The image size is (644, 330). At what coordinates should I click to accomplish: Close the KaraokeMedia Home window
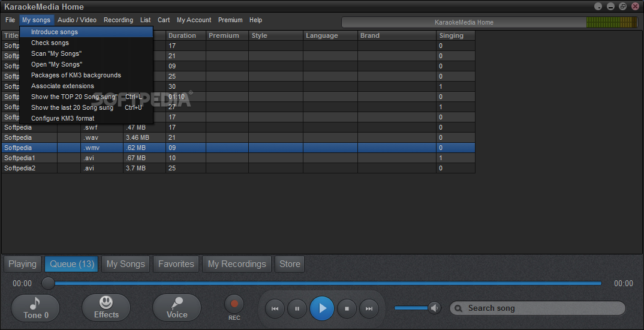pyautogui.click(x=636, y=7)
